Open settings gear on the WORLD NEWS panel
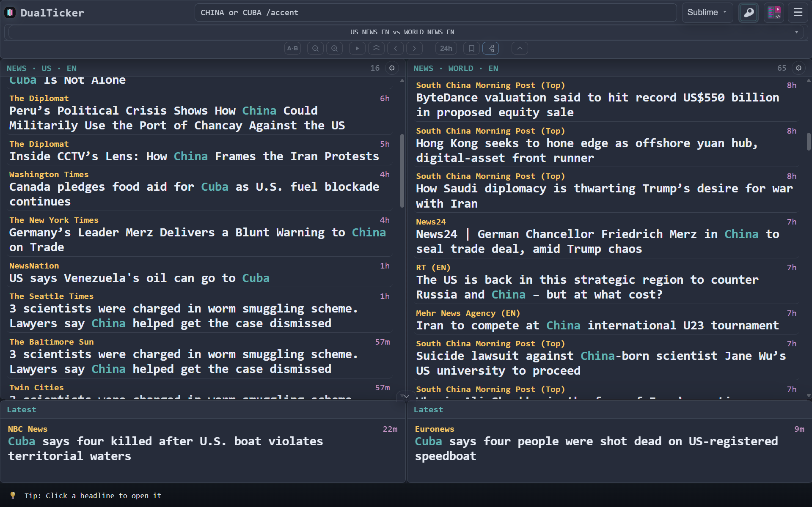 799,68
